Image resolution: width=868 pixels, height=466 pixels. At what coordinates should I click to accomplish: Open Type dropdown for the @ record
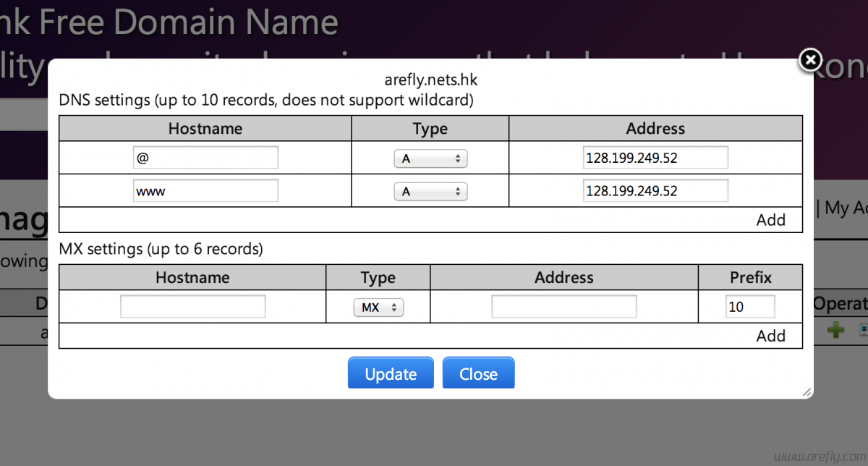[430, 158]
